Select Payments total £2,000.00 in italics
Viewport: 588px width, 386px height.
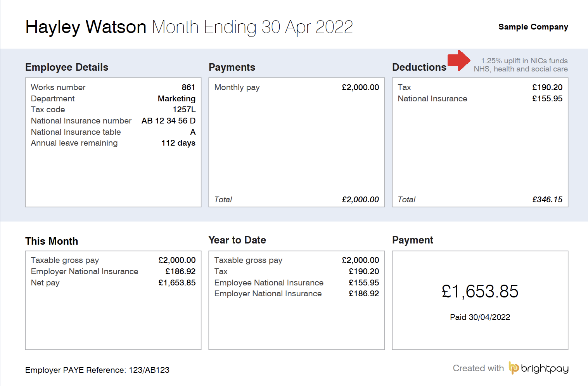360,200
